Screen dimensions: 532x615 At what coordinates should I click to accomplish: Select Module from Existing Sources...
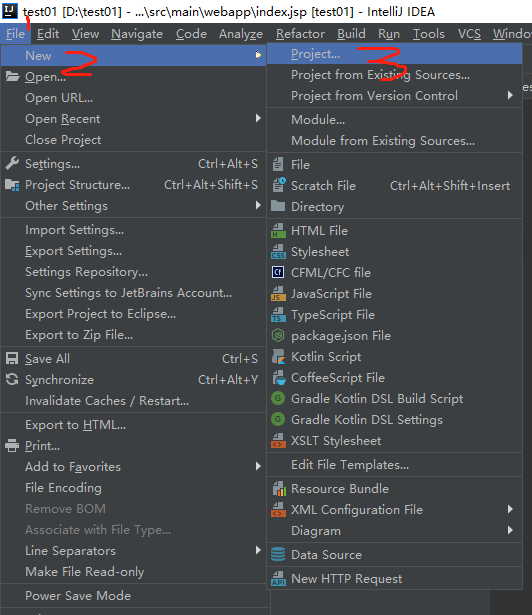[394, 140]
